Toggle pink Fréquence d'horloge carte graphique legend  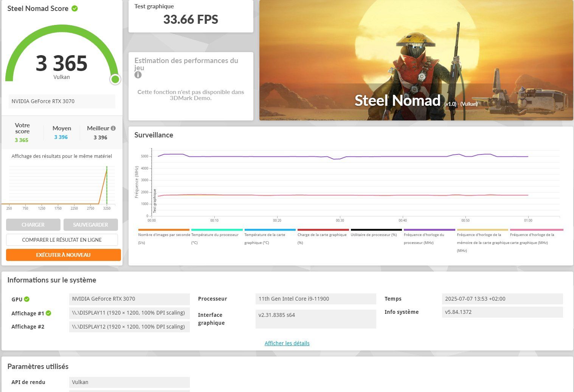pyautogui.click(x=537, y=230)
